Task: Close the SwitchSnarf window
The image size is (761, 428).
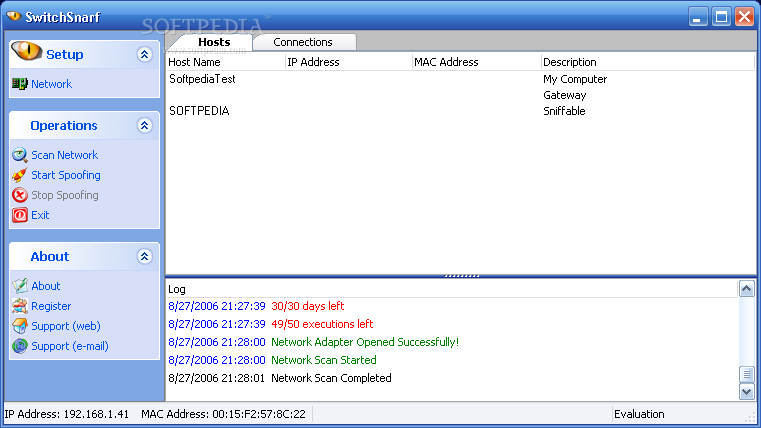Action: [x=744, y=17]
